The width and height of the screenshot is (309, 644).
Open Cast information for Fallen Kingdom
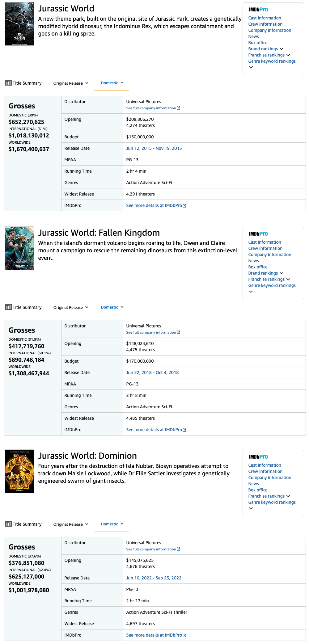(265, 242)
